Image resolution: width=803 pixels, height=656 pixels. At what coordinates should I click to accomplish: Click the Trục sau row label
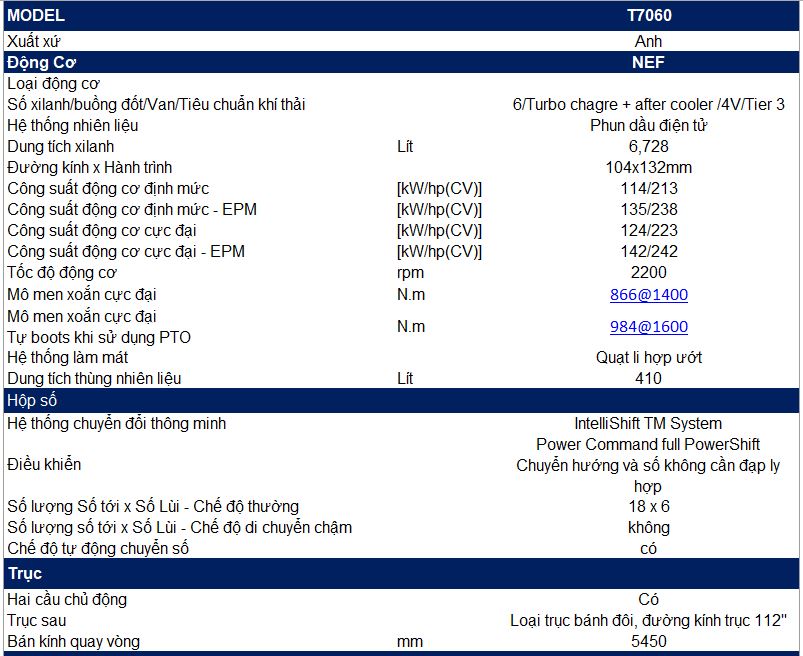[36, 621]
